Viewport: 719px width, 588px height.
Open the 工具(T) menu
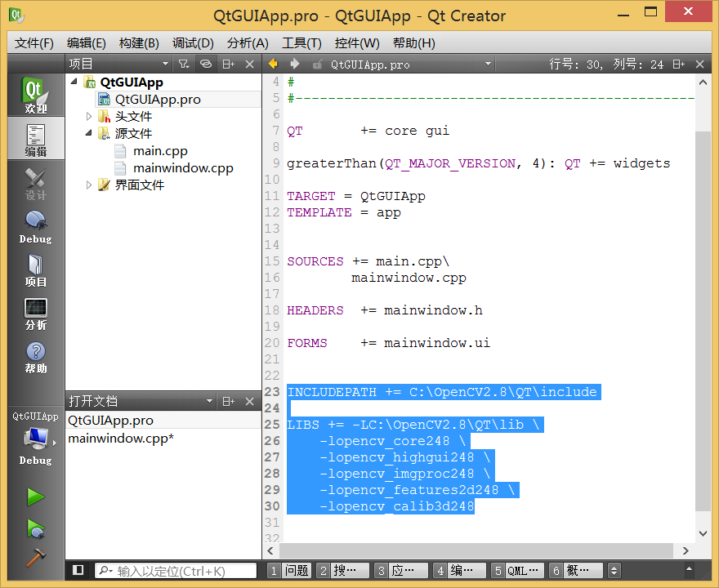pyautogui.click(x=301, y=43)
